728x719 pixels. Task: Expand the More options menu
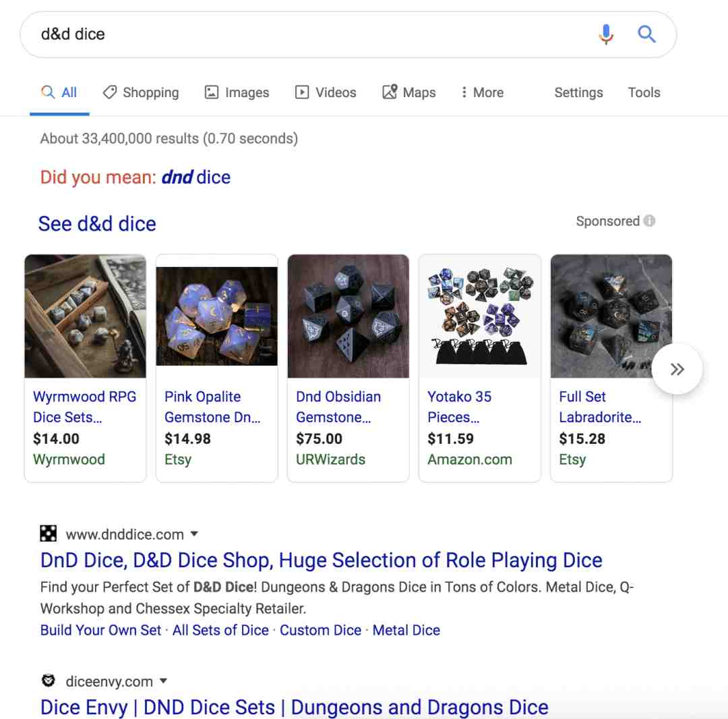[482, 92]
